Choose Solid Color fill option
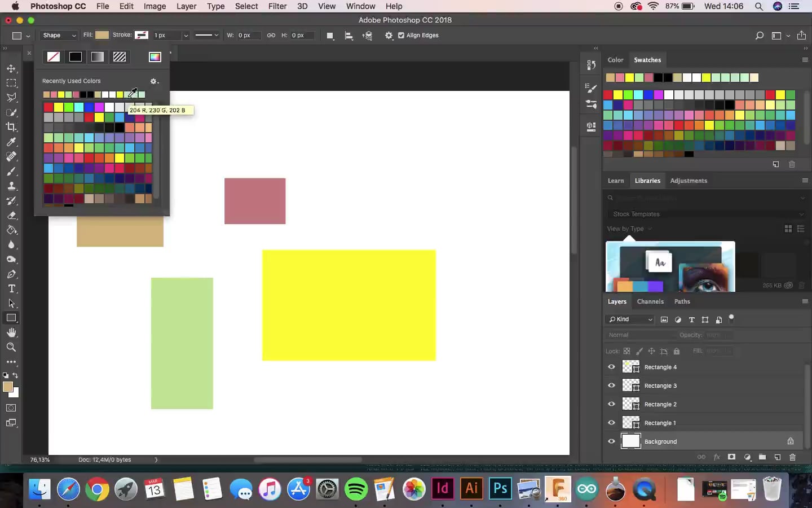The width and height of the screenshot is (812, 508). point(76,56)
